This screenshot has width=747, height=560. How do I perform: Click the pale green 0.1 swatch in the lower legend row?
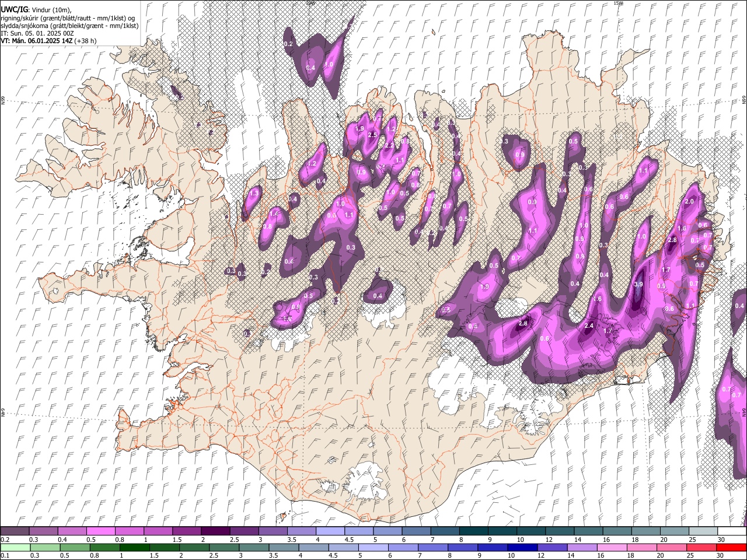[x=16, y=548]
